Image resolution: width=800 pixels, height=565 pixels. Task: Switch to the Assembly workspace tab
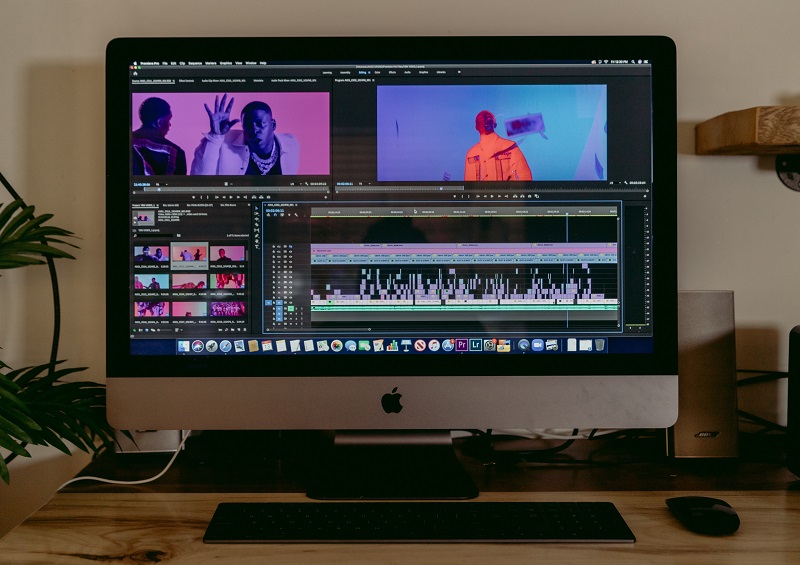click(345, 72)
